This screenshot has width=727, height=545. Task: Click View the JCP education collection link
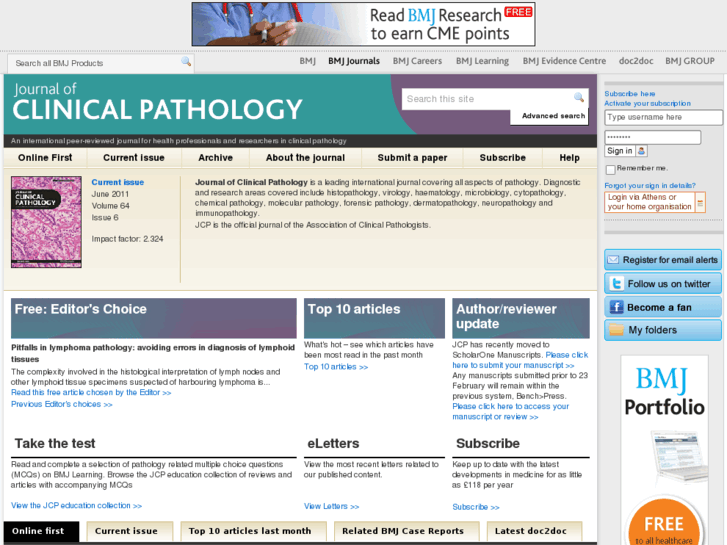coord(77,506)
